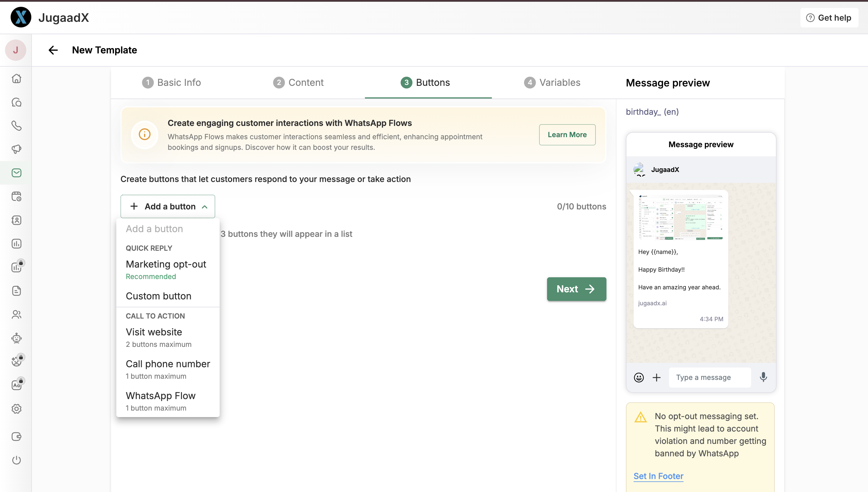The height and width of the screenshot is (492, 868).
Task: Click the power logout icon
Action: [x=16, y=460]
